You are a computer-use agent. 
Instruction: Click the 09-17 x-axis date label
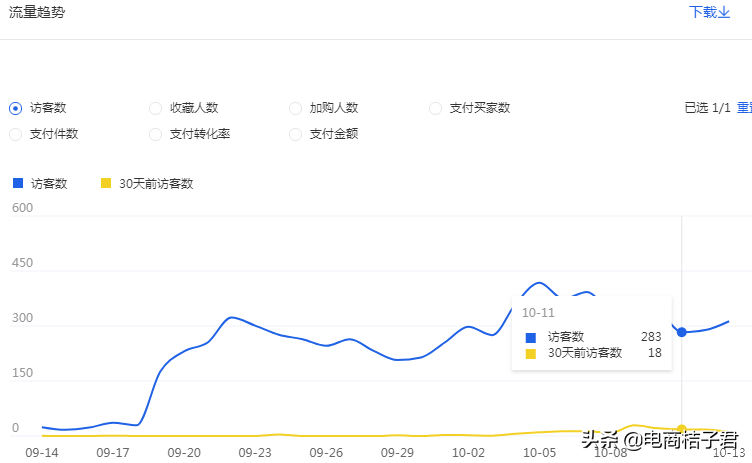[113, 452]
